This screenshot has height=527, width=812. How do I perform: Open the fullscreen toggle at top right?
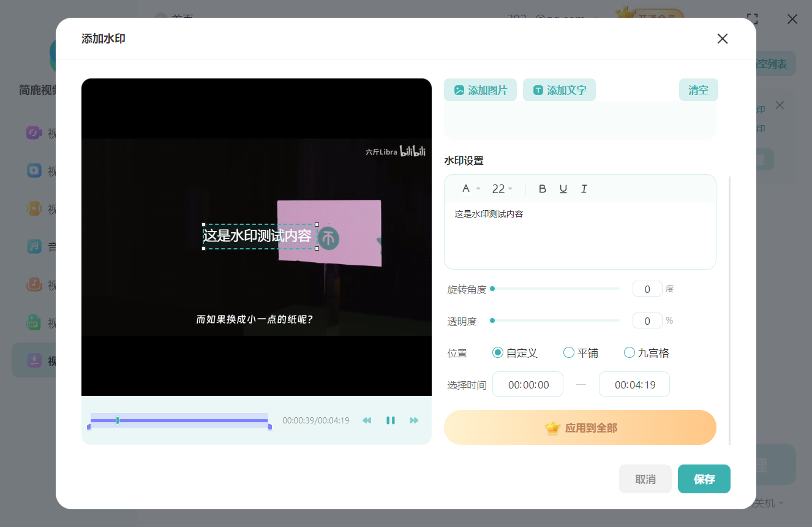(x=753, y=19)
